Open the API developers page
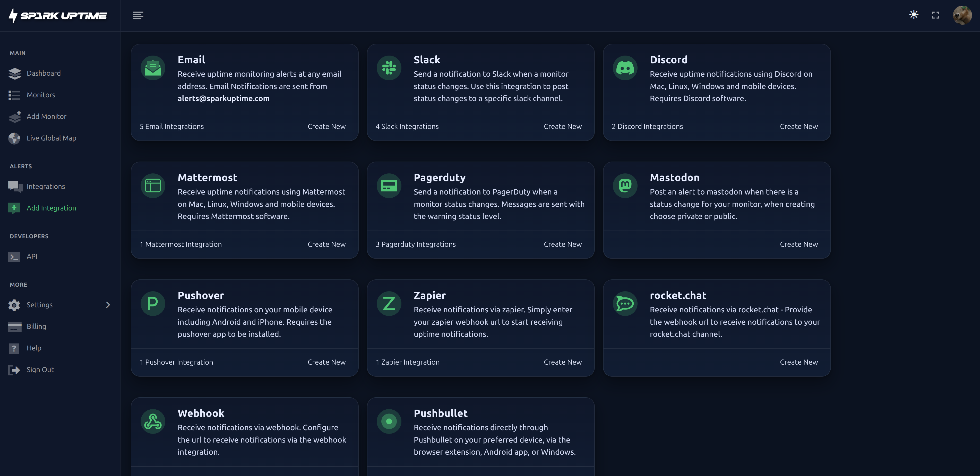Viewport: 980px width, 476px height. pos(32,257)
